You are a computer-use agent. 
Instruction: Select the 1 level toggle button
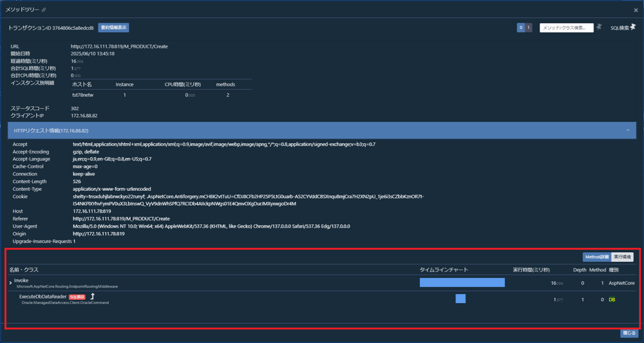pos(528,28)
